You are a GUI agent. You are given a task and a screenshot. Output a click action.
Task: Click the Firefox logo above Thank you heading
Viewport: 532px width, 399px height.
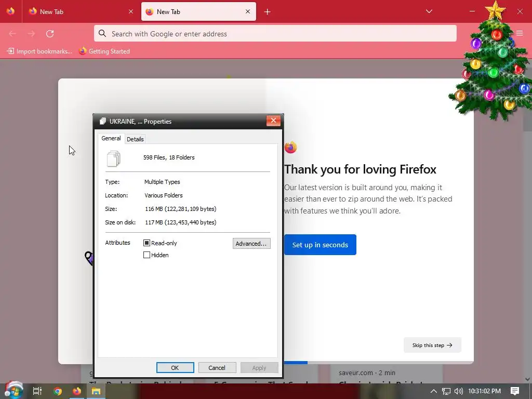290,147
